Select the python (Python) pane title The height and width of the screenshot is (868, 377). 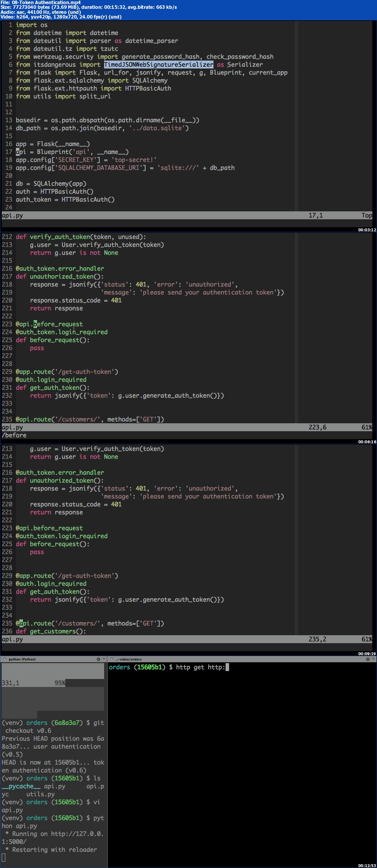tap(22, 659)
